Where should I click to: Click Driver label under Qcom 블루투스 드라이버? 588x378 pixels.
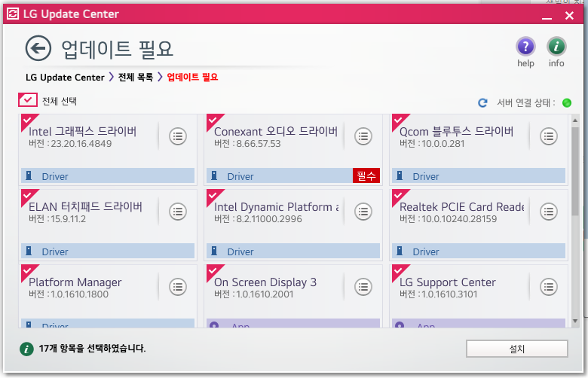click(x=426, y=177)
